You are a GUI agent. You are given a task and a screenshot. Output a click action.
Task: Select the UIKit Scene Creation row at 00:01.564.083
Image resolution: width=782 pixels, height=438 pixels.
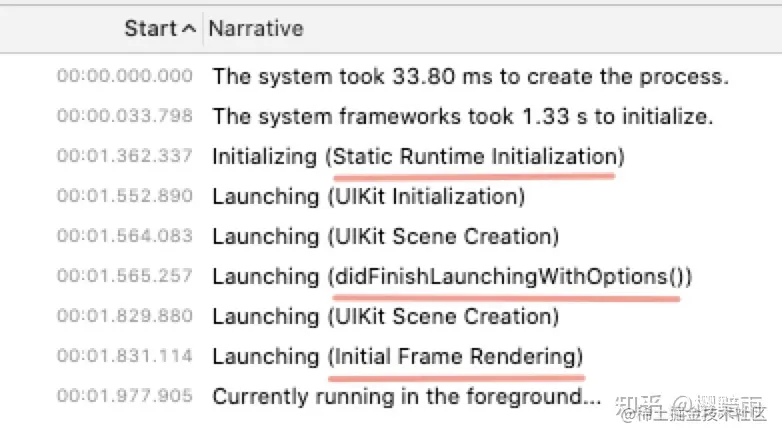(x=385, y=236)
